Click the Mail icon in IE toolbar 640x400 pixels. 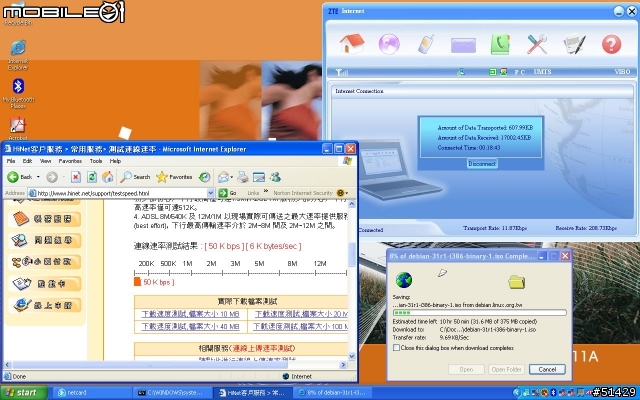(x=223, y=177)
